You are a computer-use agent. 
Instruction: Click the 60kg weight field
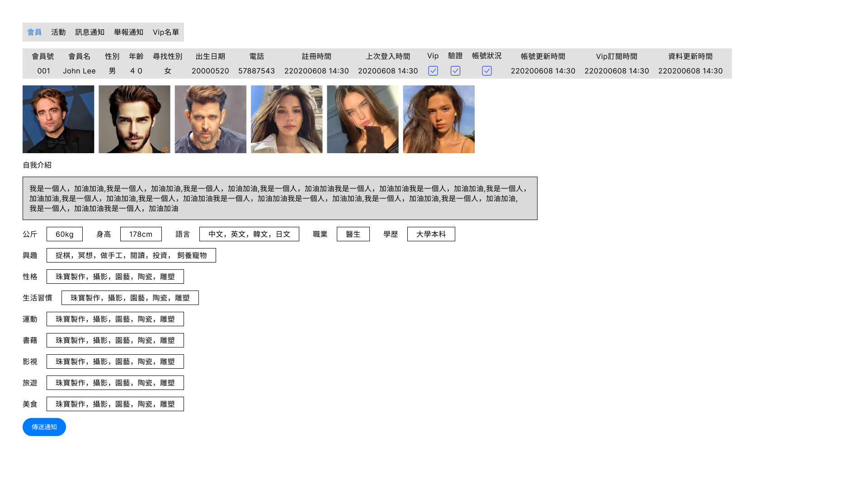pyautogui.click(x=65, y=234)
